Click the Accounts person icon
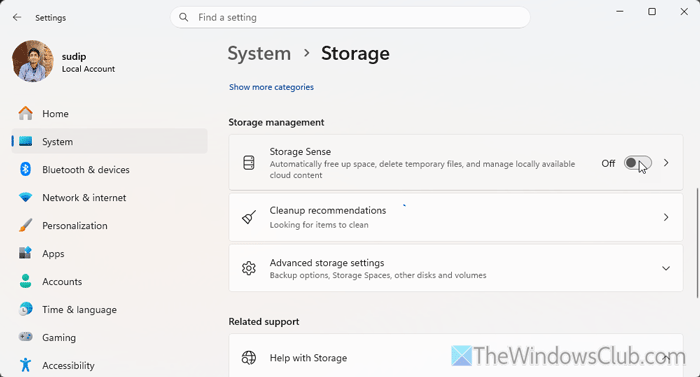 tap(25, 281)
